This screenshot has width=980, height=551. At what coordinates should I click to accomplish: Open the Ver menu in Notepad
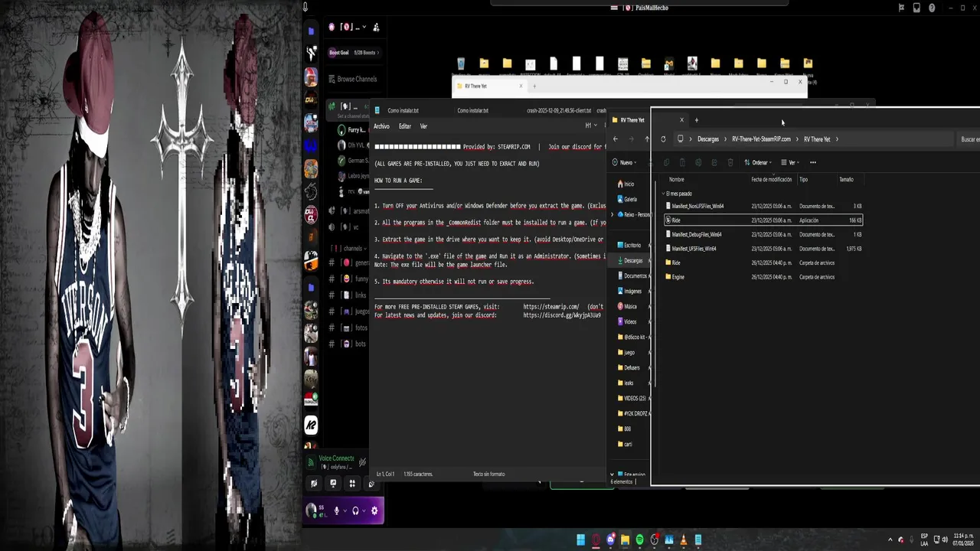click(x=423, y=126)
